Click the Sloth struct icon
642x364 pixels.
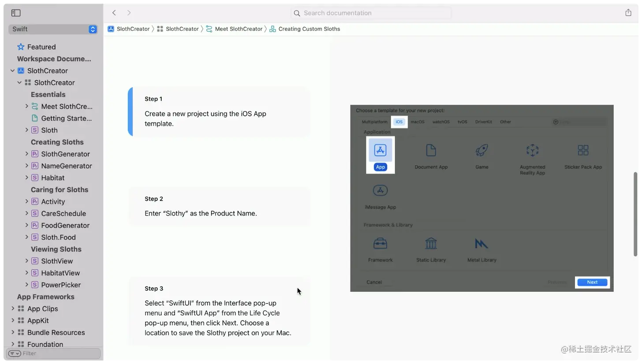[35, 130]
